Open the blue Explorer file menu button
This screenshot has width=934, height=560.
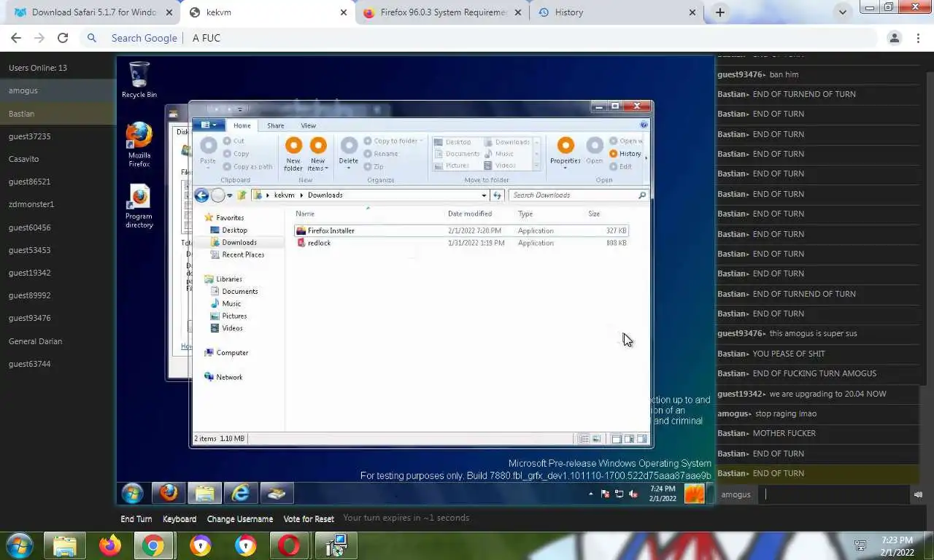[209, 125]
